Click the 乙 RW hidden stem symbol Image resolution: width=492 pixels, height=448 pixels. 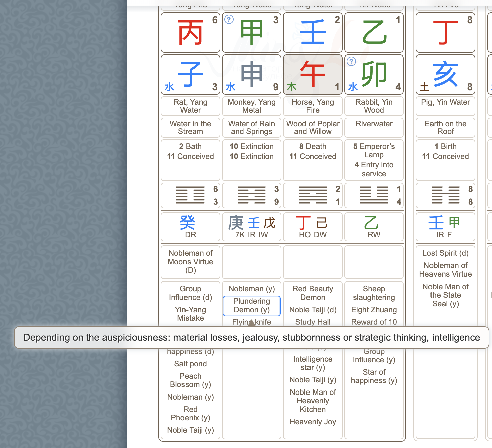(374, 222)
